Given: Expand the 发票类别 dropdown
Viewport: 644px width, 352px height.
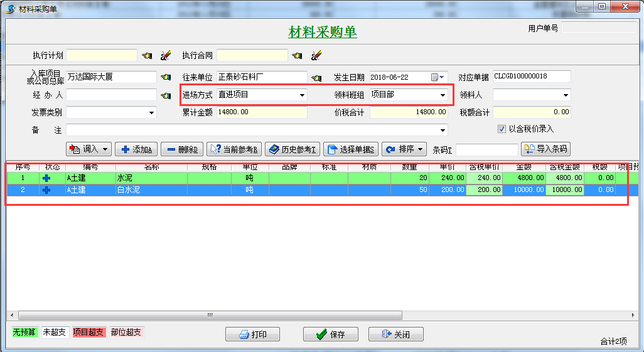Looking at the screenshot, I should 151,113.
